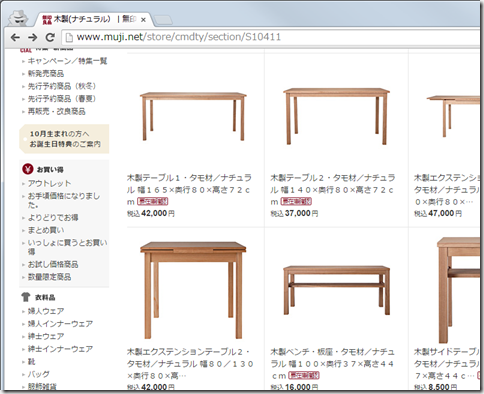Select the 木製(ナチュラル) browser tab
The height and width of the screenshot is (394, 484).
pyautogui.click(x=94, y=20)
